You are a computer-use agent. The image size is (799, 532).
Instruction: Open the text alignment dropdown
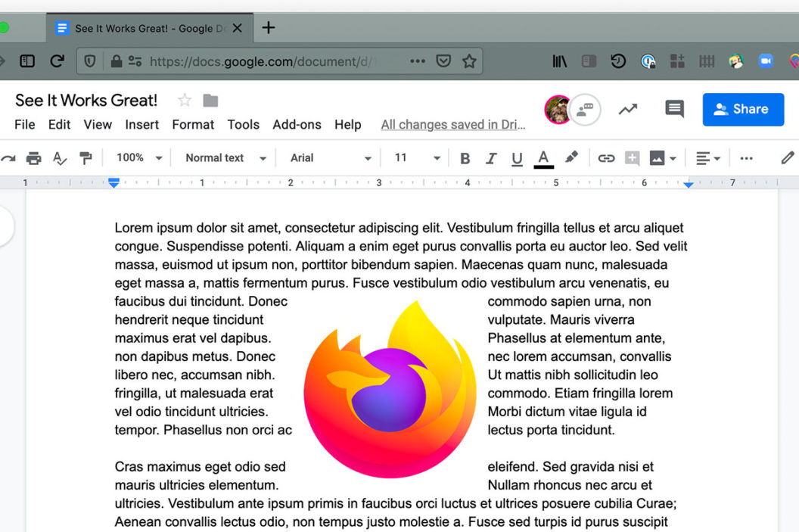point(707,158)
